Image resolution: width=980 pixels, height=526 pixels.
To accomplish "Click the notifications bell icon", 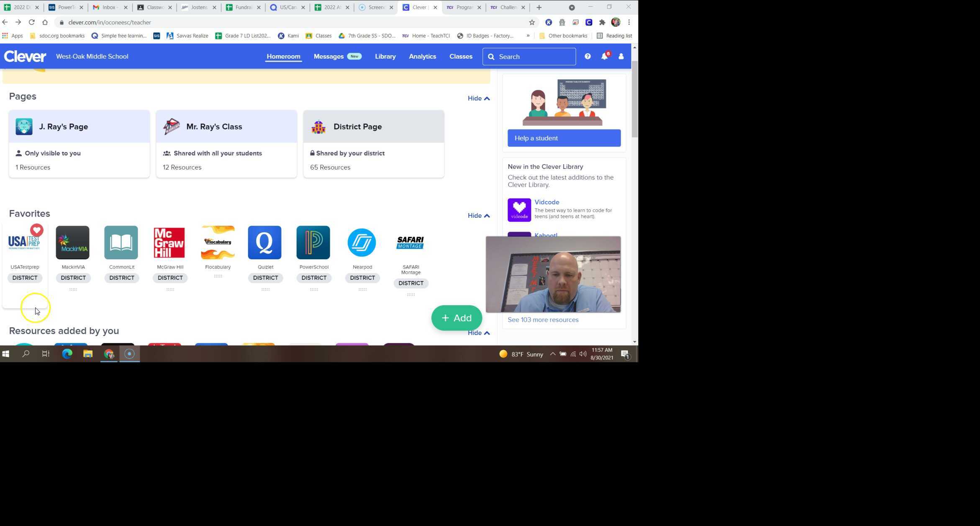I will coord(604,57).
